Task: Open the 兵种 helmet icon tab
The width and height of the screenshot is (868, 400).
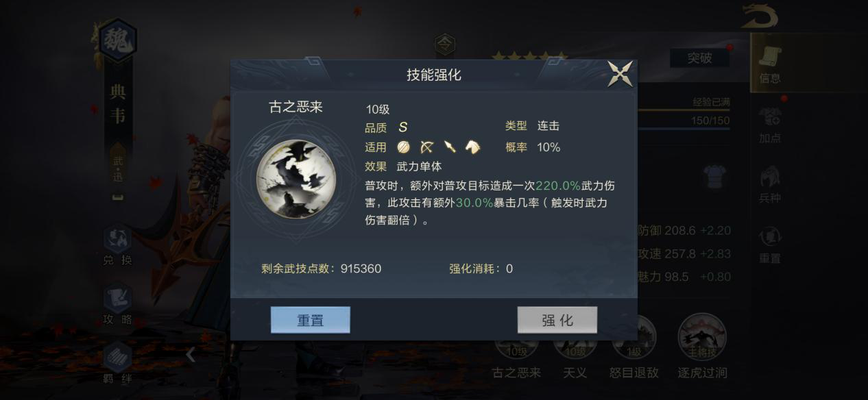Action: 770,184
